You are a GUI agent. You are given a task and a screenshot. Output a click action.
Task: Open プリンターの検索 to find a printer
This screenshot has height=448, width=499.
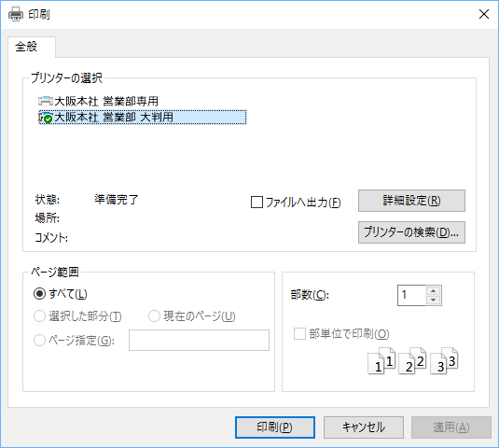click(x=411, y=232)
